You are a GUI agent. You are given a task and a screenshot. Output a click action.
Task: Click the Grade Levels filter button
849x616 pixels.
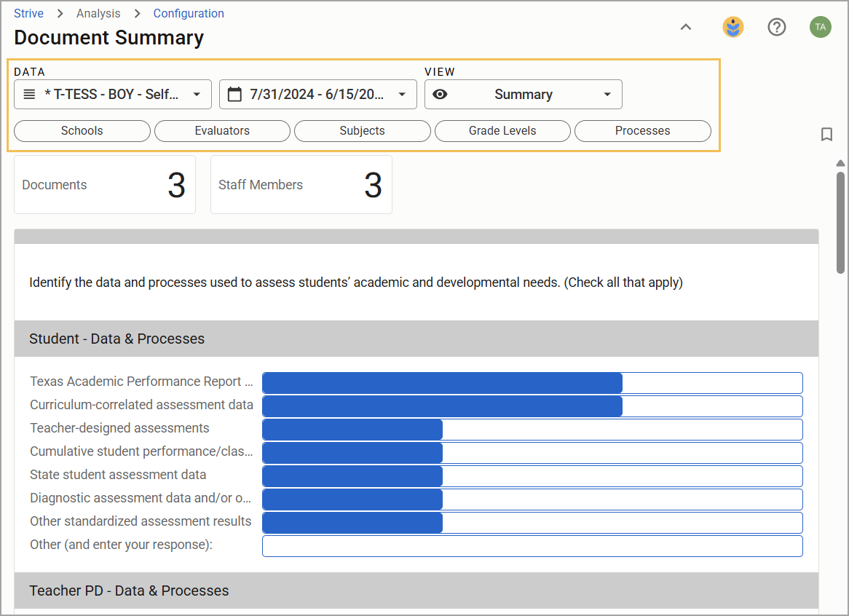pos(502,131)
